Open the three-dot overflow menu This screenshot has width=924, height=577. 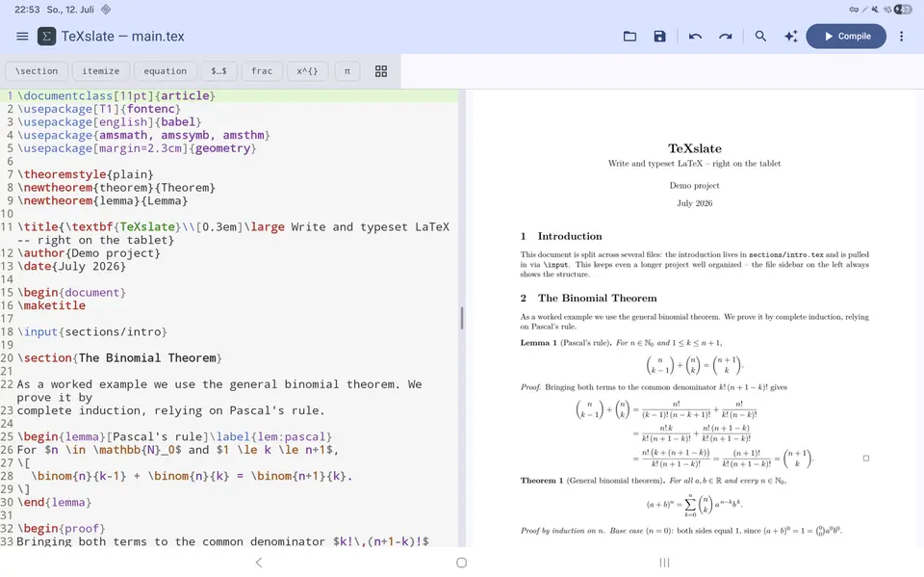902,36
